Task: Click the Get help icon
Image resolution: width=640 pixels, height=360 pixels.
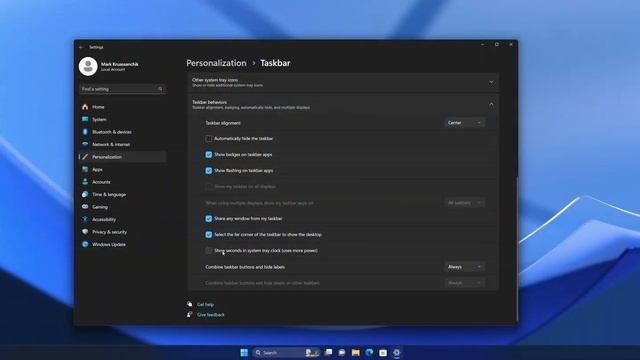Action: pos(190,304)
